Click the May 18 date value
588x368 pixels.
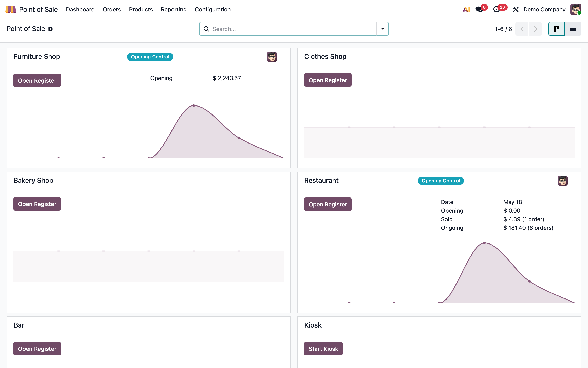pyautogui.click(x=512, y=202)
